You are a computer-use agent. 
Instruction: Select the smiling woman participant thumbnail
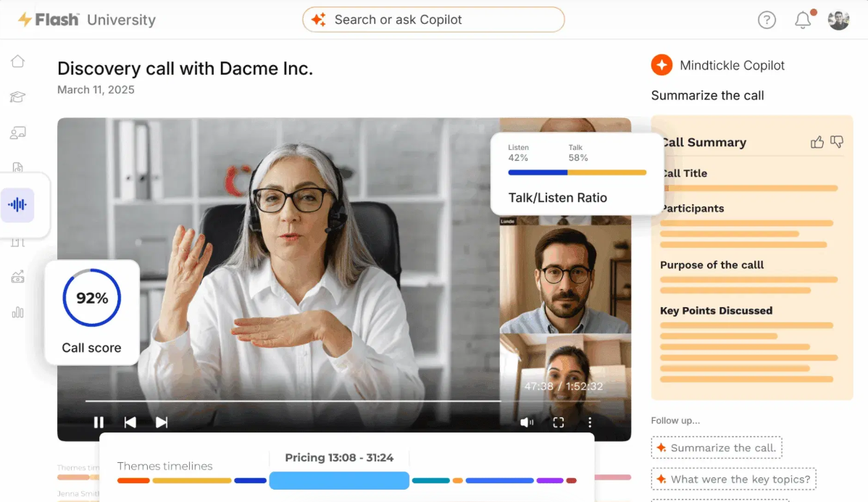[565, 382]
